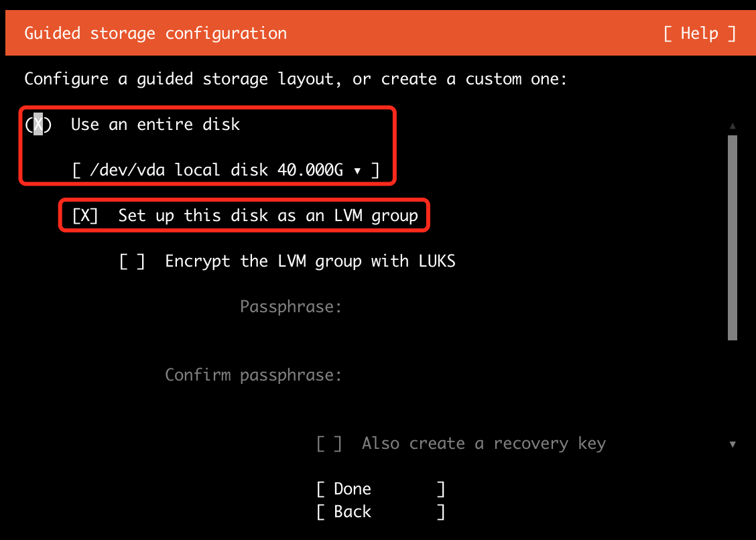The height and width of the screenshot is (540, 756).
Task: Enable 'Encrypt the LVM group with LUKS'
Action: click(131, 261)
